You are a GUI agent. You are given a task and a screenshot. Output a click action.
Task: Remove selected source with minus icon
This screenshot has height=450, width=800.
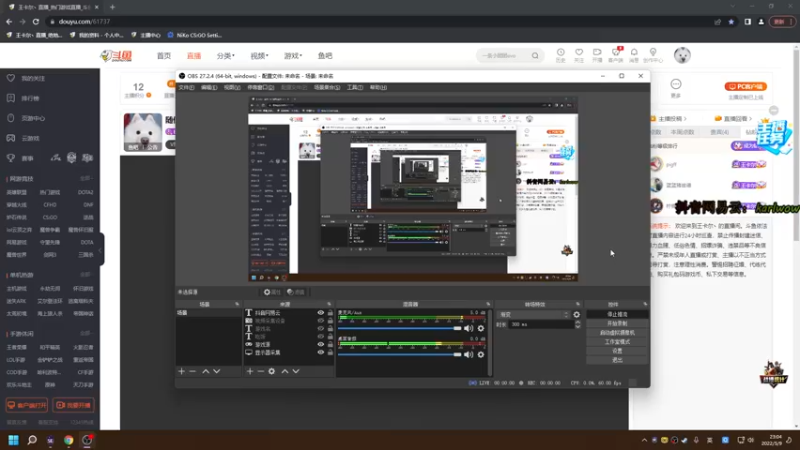click(261, 371)
